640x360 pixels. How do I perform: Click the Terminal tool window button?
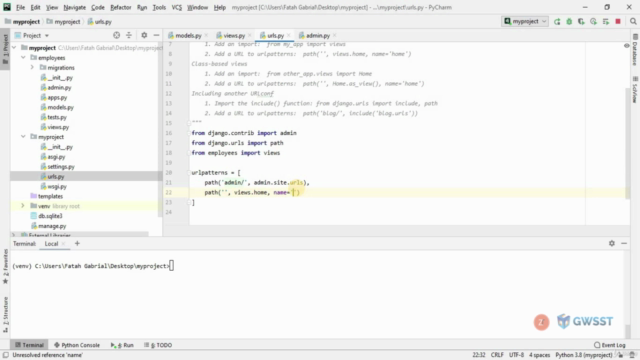click(29, 345)
